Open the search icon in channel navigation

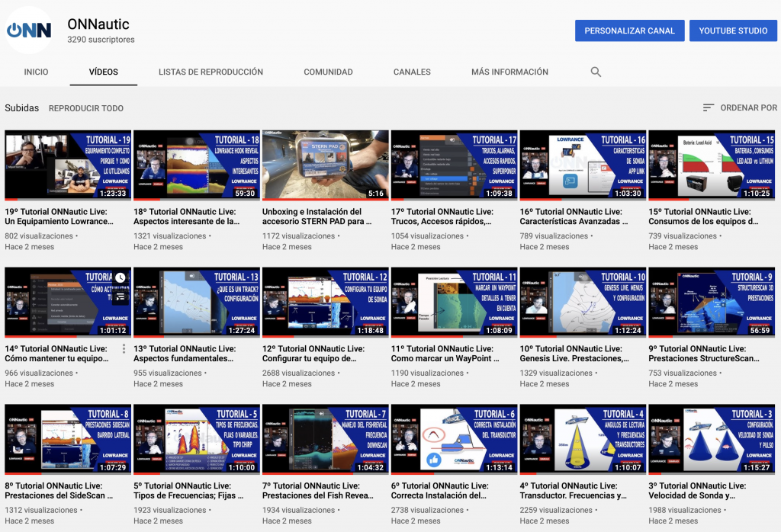[596, 71]
